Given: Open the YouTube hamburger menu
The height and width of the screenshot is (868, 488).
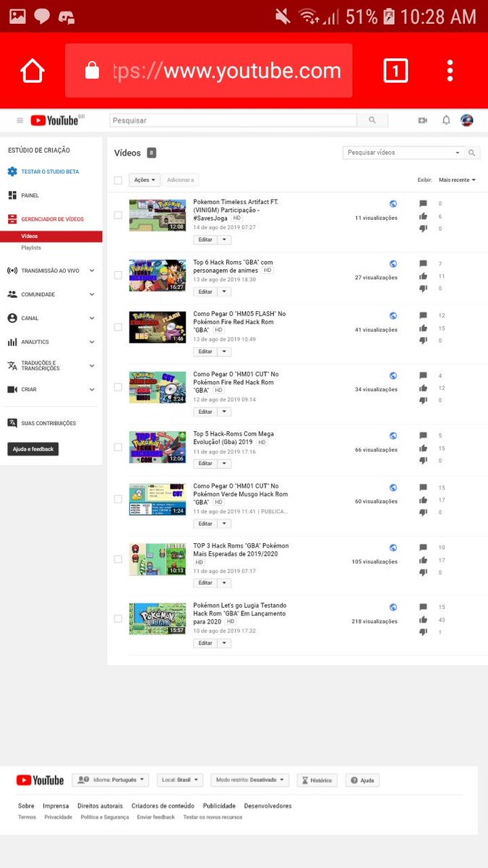Looking at the screenshot, I should coord(20,121).
